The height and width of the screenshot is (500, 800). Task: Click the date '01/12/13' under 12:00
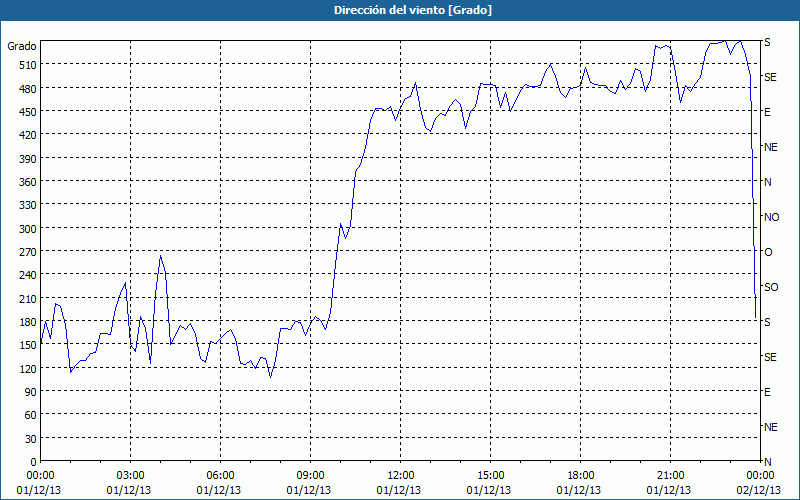tap(399, 490)
